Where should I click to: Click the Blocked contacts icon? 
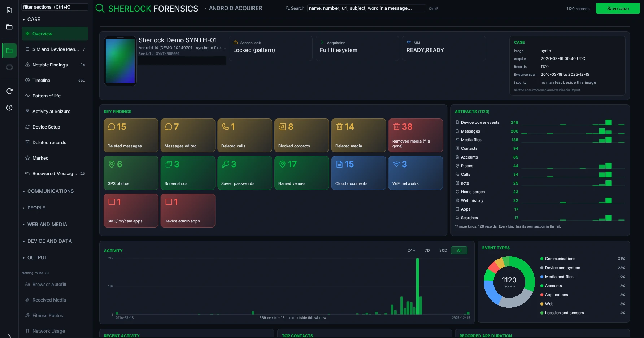282,127
